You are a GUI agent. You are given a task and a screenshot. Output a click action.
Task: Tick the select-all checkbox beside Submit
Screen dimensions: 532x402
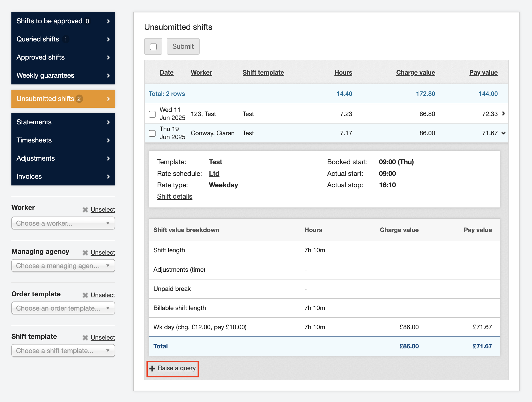(x=153, y=47)
